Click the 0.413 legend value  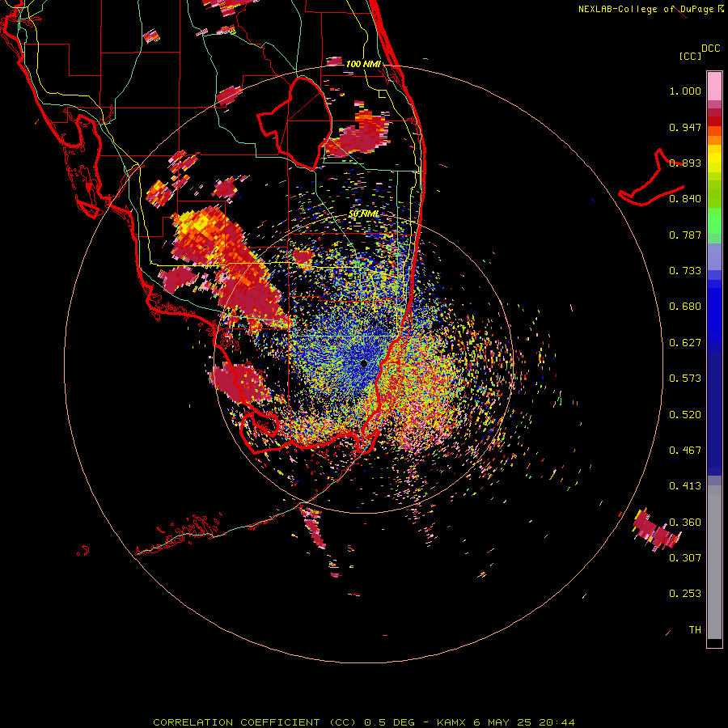685,486
